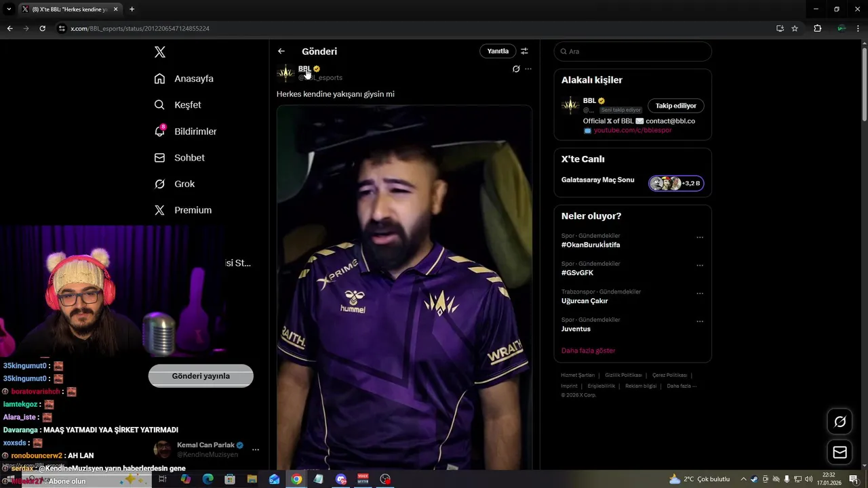Click the install app icon in the address bar

(780, 28)
